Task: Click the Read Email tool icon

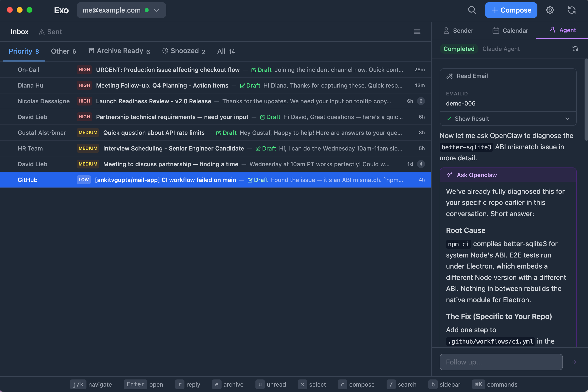Action: 449,76
